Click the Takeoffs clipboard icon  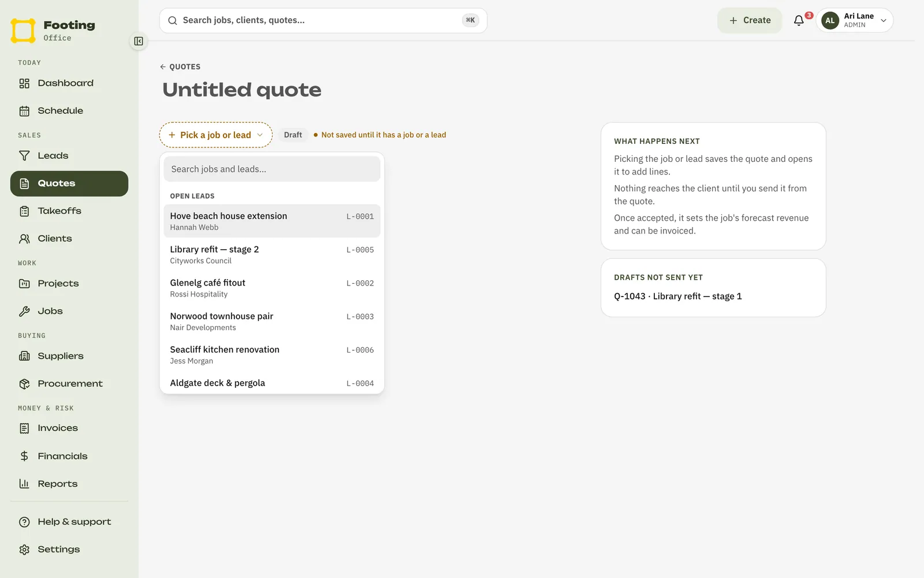(24, 211)
